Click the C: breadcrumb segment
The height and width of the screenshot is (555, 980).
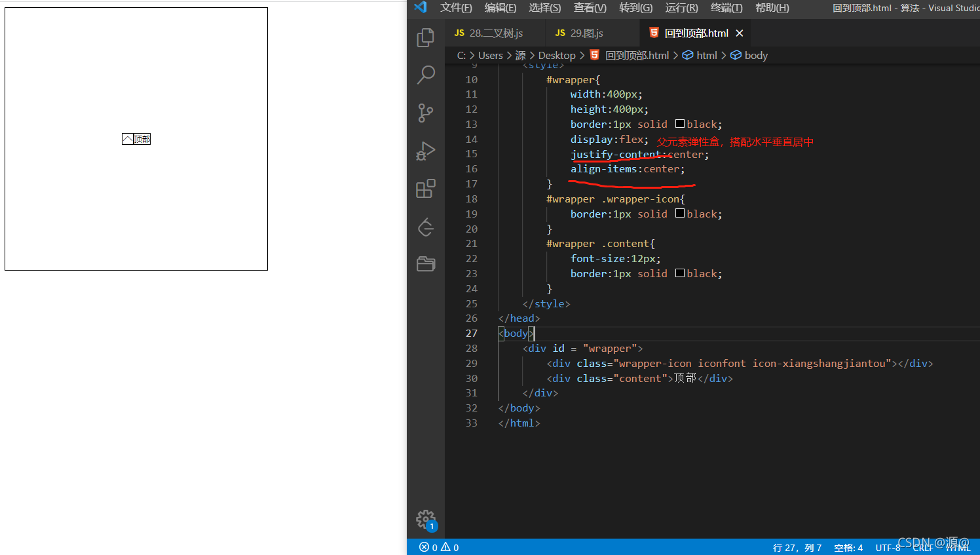[462, 55]
